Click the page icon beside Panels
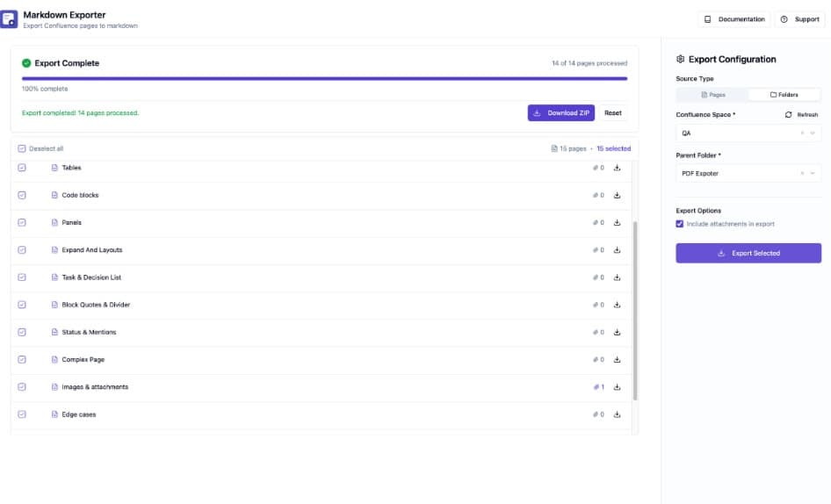The width and height of the screenshot is (831, 504). 54,223
